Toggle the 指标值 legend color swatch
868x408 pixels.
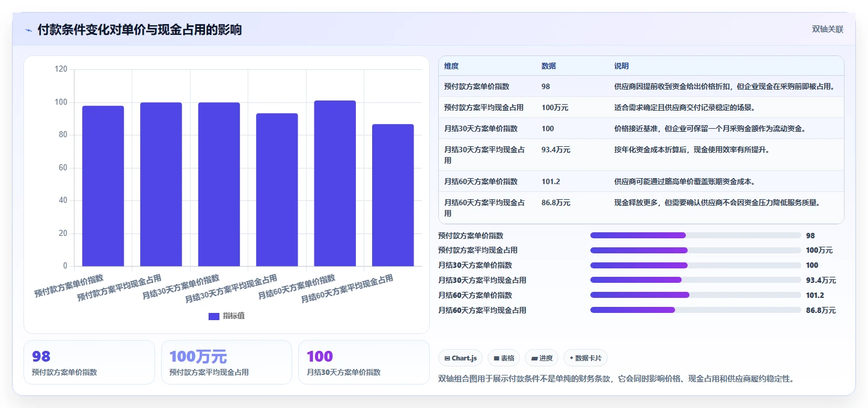pos(214,317)
